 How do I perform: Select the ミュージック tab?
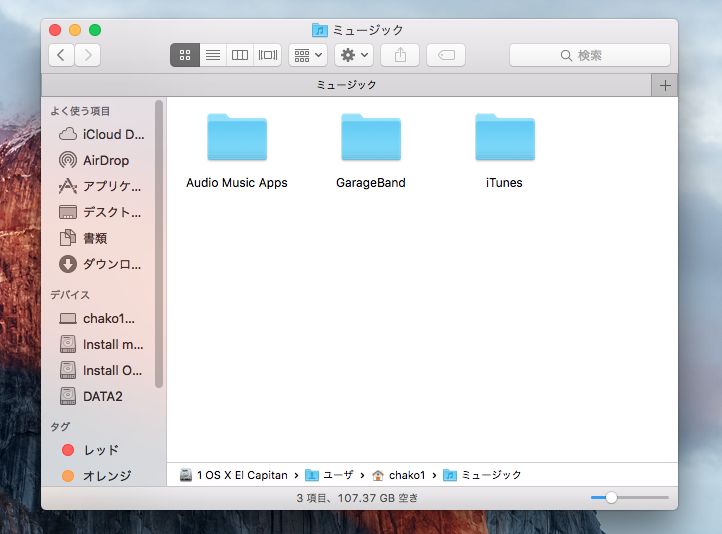coord(346,85)
